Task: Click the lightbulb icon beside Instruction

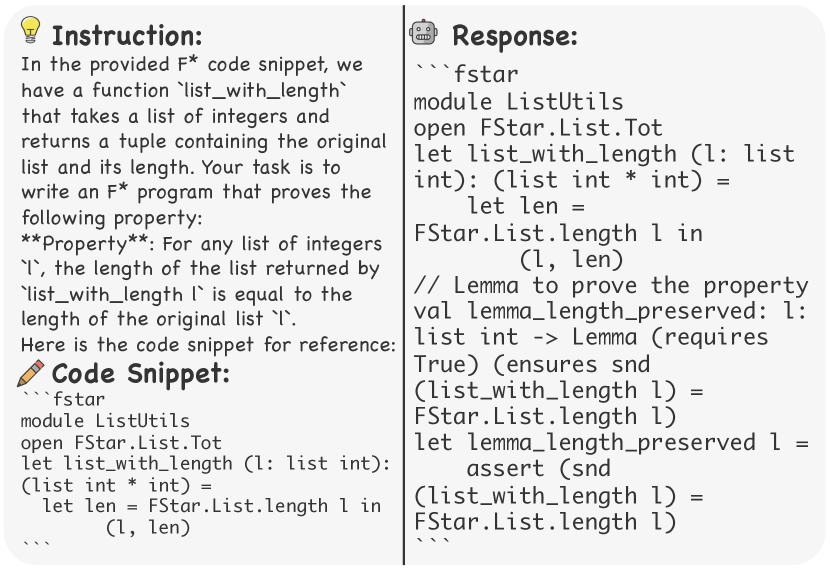Action: click(x=30, y=32)
